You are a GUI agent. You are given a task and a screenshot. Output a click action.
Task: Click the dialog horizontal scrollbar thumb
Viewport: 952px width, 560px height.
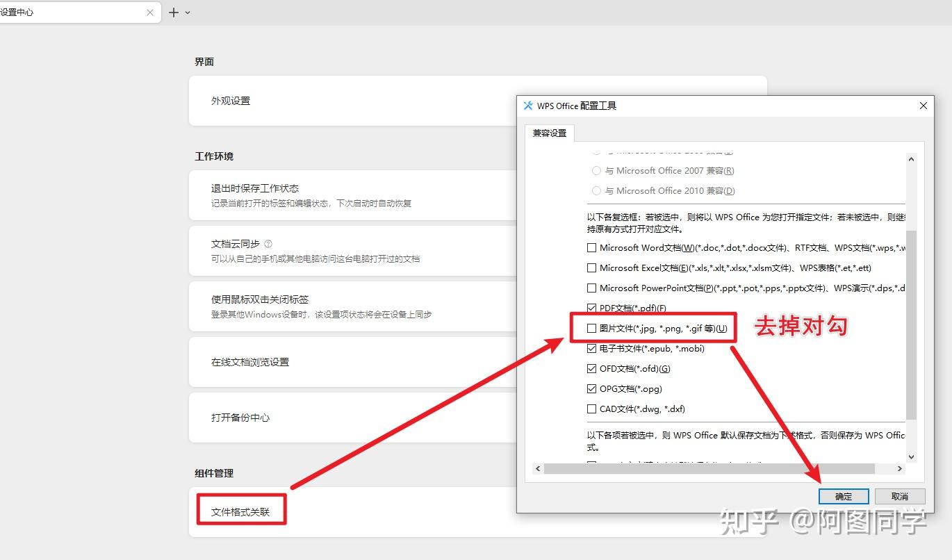click(x=709, y=469)
